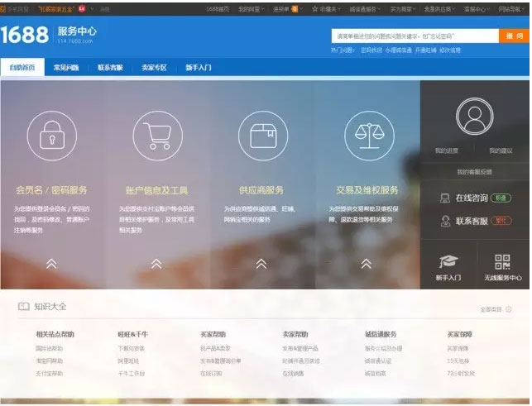Open 我的建议 in the sidebar
Viewport: 532px width, 406px height.
(x=501, y=150)
